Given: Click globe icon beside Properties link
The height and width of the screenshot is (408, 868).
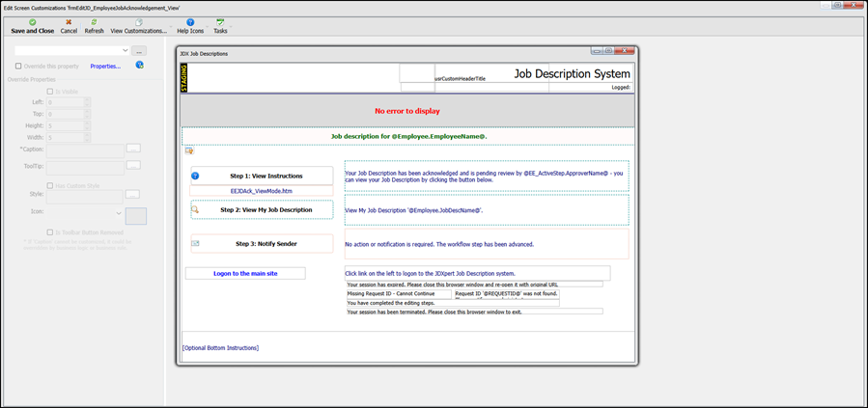Looking at the screenshot, I should pos(140,66).
